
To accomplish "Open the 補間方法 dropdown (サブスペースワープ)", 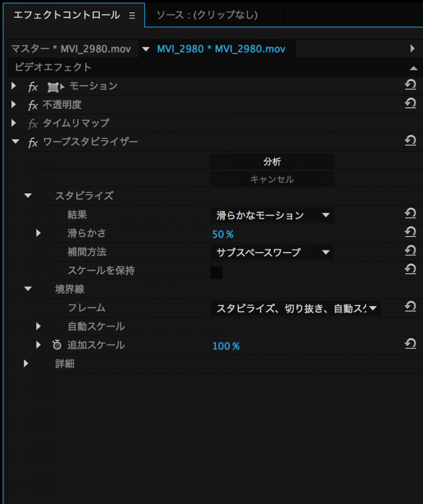I will click(x=272, y=252).
